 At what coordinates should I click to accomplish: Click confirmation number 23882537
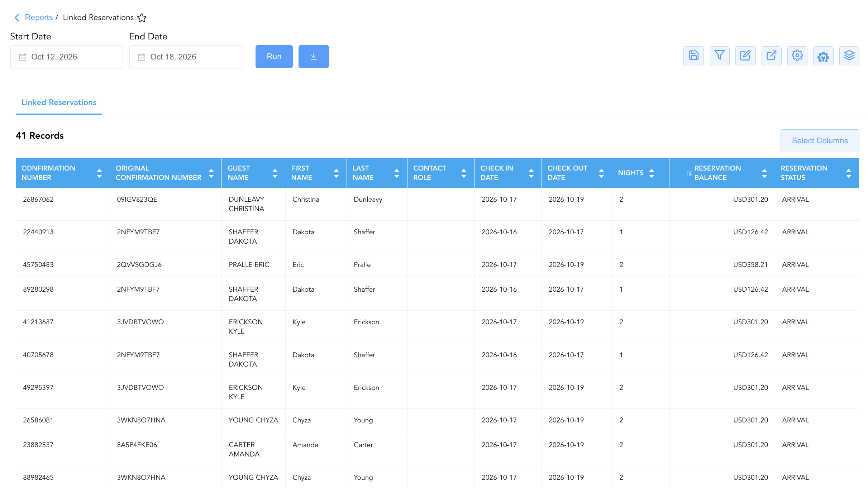[x=38, y=445]
